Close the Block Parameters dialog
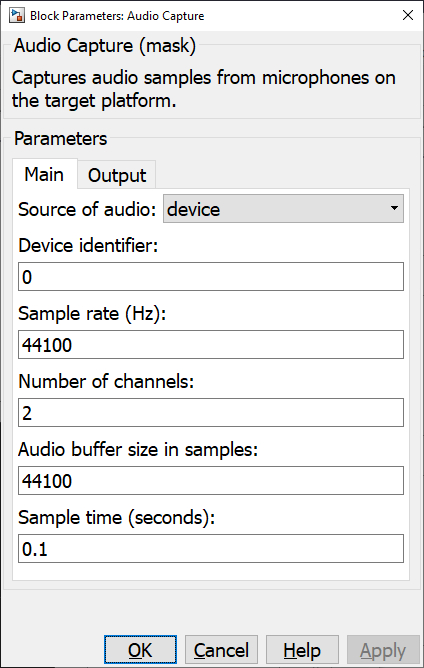 click(x=408, y=15)
